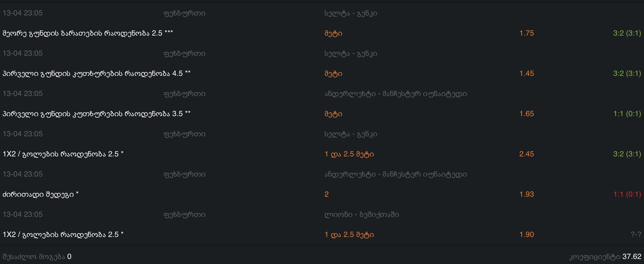This screenshot has width=644, height=264.
Task: Select the 1.90 odds value
Action: [526, 235]
